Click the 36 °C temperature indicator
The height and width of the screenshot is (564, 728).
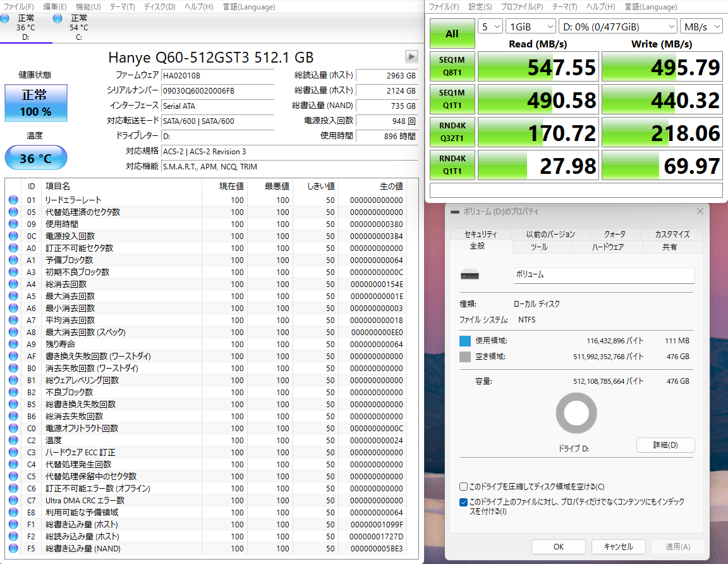[35, 158]
